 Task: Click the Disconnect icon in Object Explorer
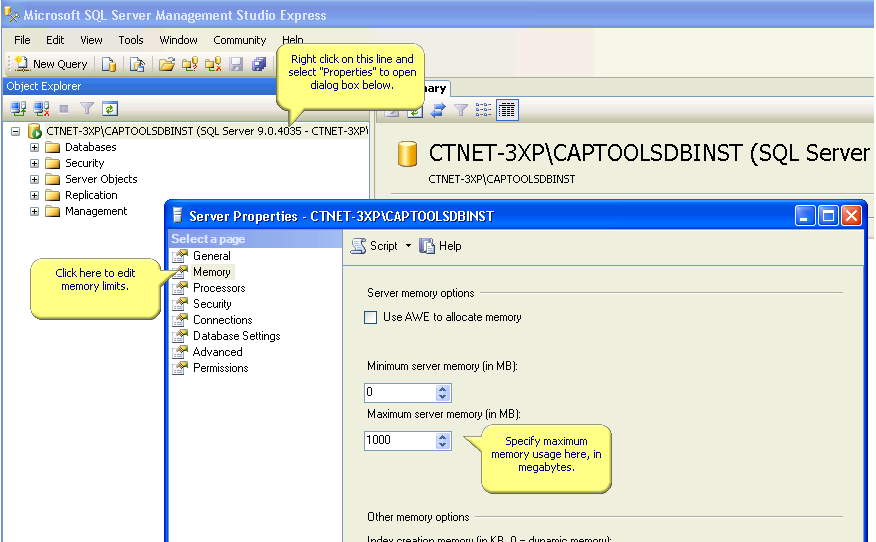(x=41, y=108)
